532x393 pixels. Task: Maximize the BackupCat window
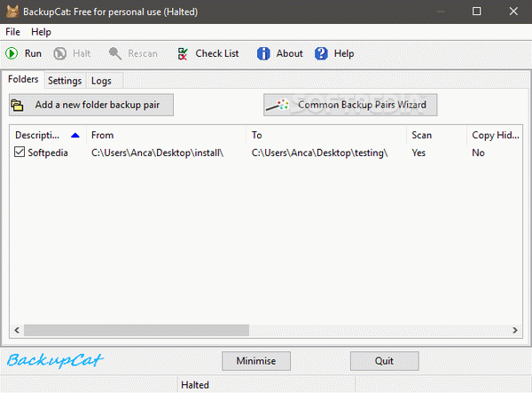(x=476, y=12)
